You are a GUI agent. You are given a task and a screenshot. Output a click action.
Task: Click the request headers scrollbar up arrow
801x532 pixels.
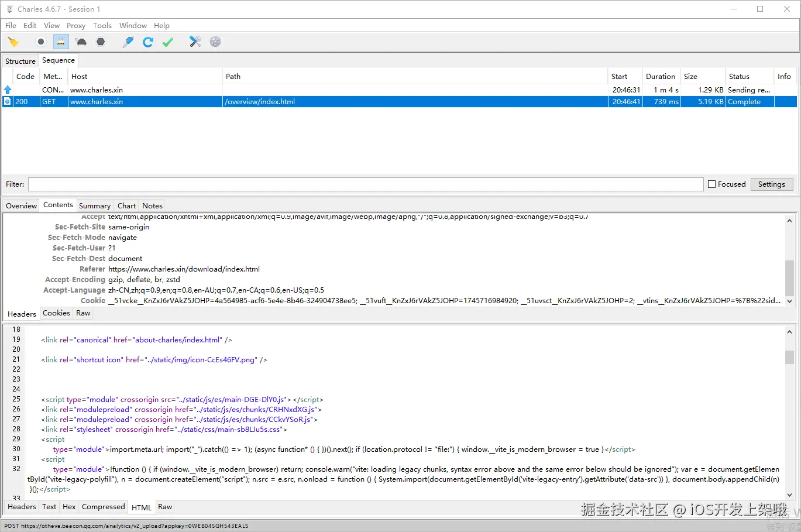[789, 221]
